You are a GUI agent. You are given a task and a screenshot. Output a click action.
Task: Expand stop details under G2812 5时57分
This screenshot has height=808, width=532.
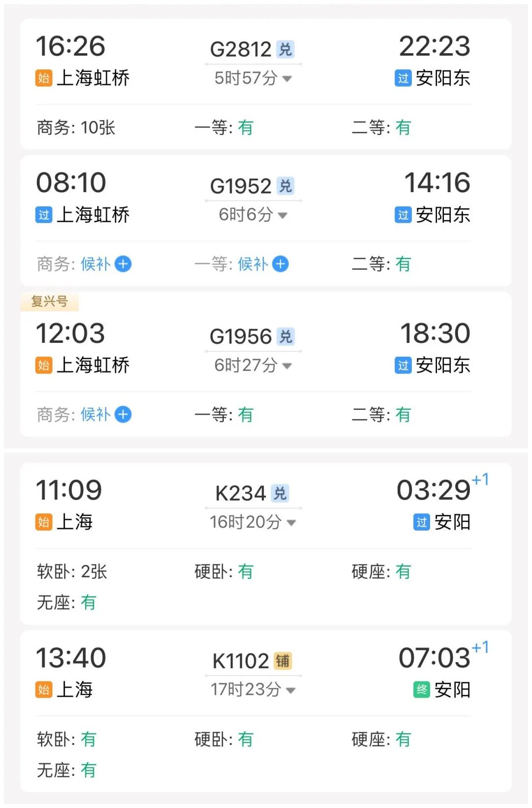(x=288, y=78)
